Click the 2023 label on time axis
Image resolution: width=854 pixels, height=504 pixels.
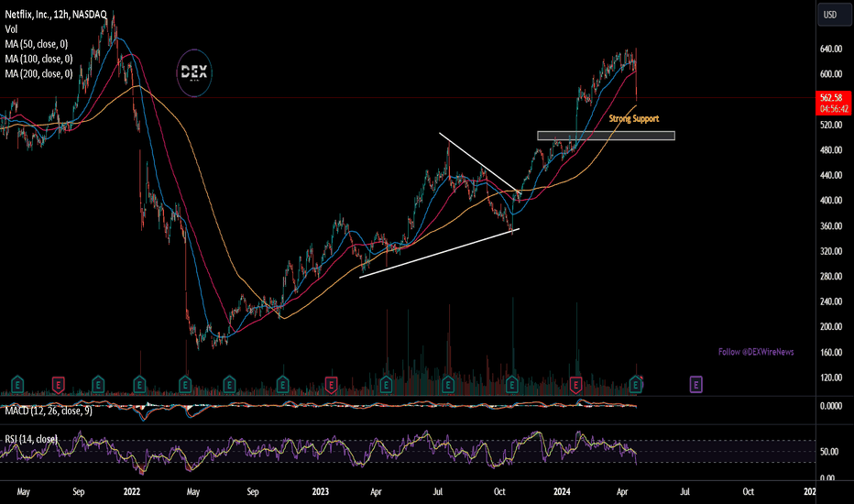point(321,491)
